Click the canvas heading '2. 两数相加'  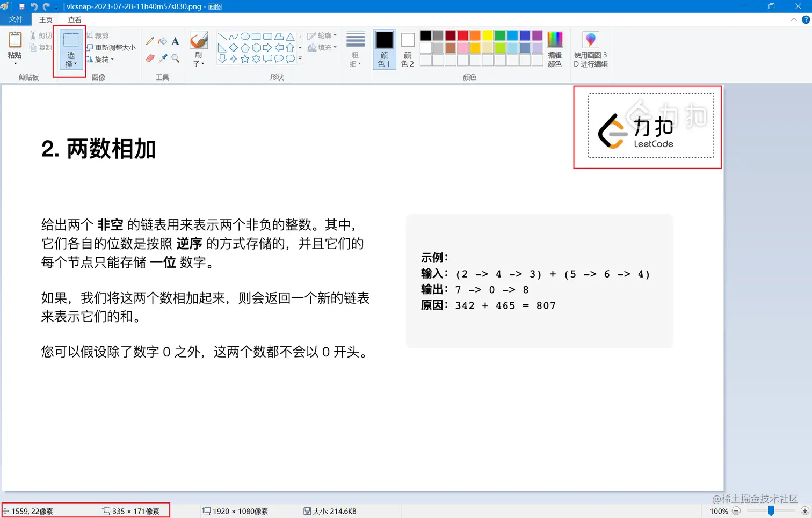tap(98, 149)
